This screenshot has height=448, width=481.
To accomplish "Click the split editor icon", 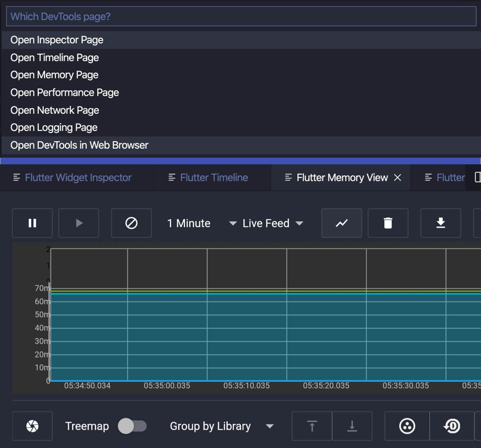I will point(477,177).
